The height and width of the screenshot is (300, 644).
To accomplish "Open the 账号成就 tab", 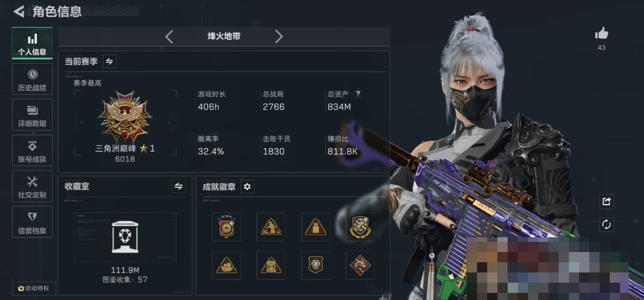I will point(32,151).
